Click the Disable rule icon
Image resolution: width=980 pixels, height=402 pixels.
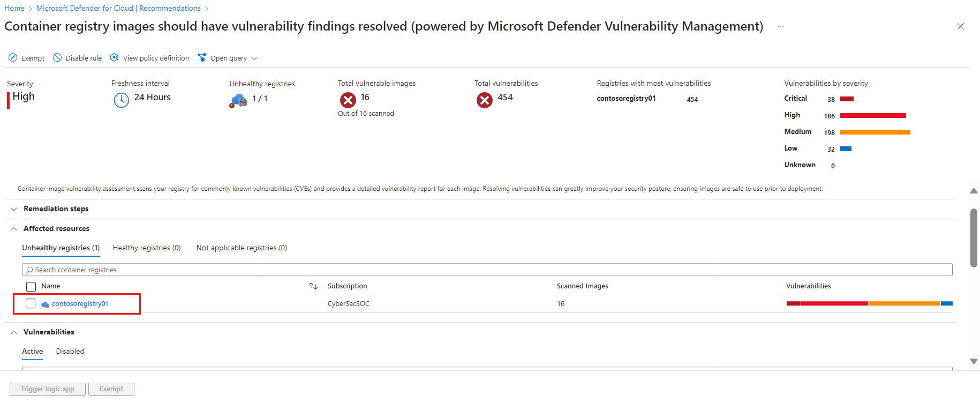[57, 58]
